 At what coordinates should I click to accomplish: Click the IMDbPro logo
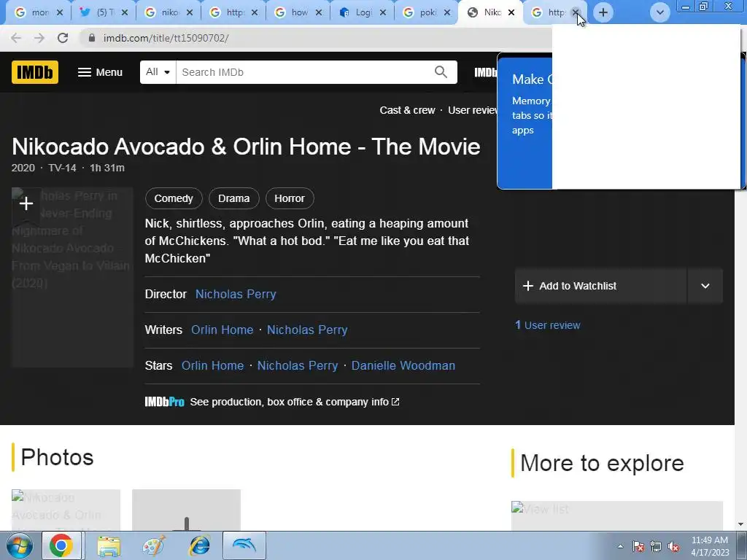pos(164,402)
